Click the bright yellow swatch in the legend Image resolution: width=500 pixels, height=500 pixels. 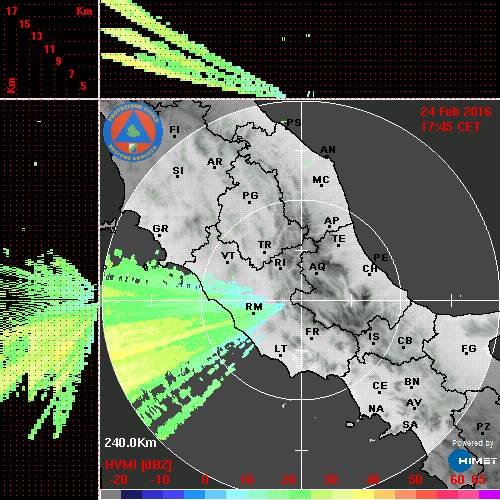[363, 495]
